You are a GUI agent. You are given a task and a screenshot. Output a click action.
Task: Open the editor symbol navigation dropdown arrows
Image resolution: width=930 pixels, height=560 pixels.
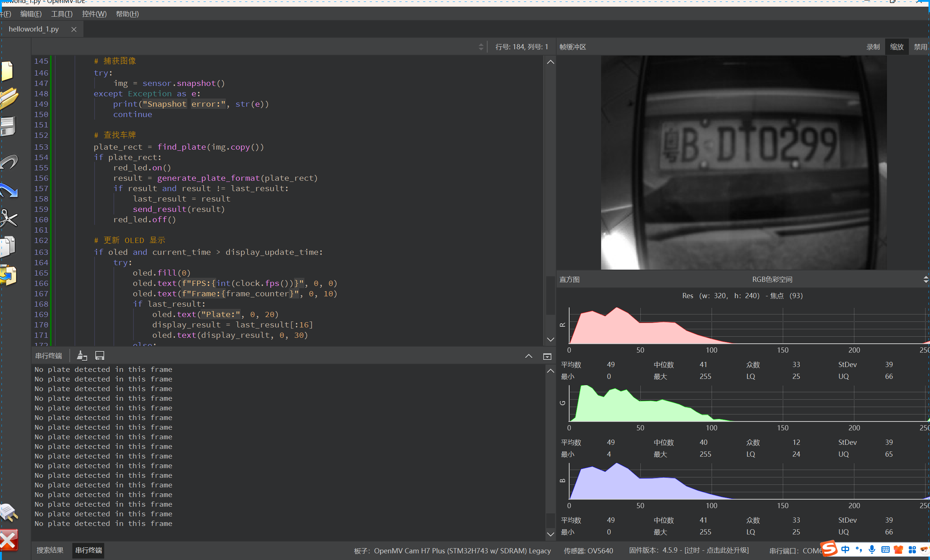(x=481, y=47)
